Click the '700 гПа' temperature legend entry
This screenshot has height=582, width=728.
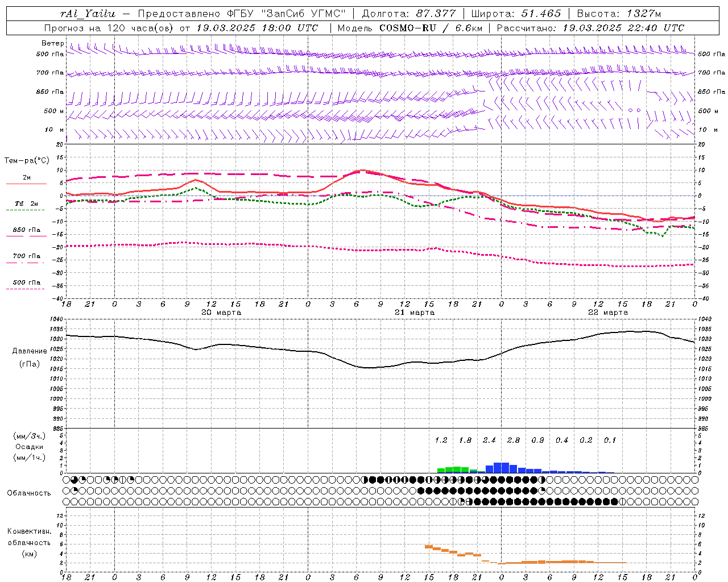click(26, 256)
